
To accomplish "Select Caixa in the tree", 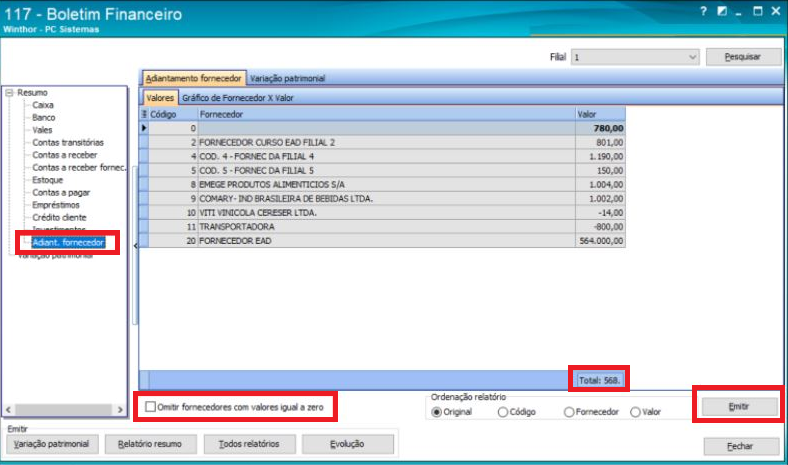I will tap(43, 105).
